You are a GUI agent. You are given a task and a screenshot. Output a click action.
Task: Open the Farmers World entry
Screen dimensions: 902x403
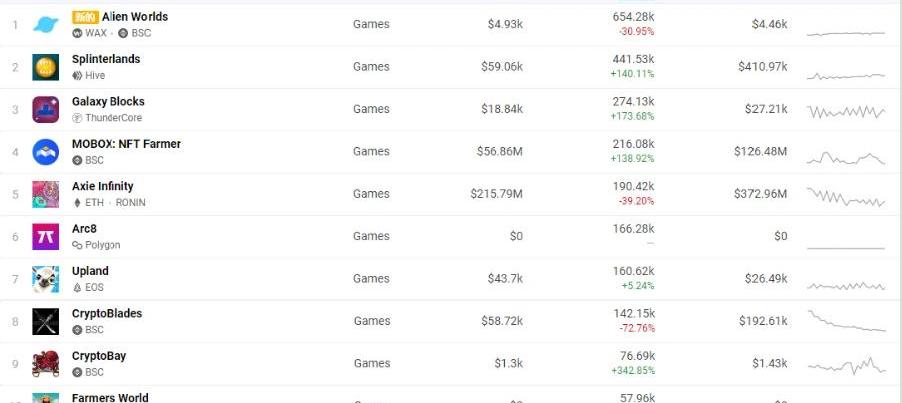(x=110, y=398)
